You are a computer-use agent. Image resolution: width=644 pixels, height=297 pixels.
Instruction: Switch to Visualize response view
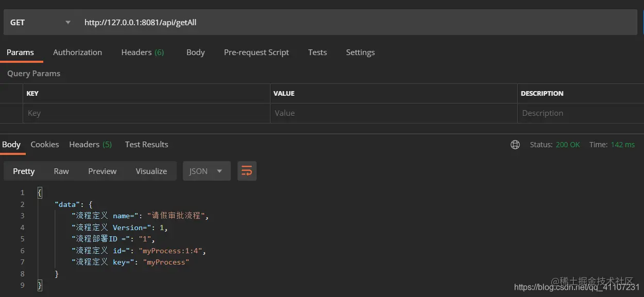(x=151, y=171)
